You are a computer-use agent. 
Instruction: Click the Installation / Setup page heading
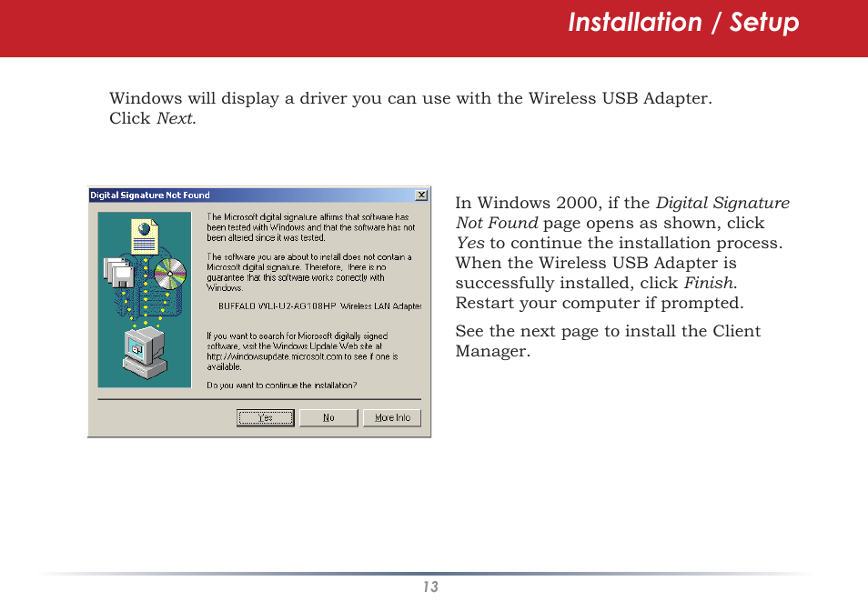point(683,24)
